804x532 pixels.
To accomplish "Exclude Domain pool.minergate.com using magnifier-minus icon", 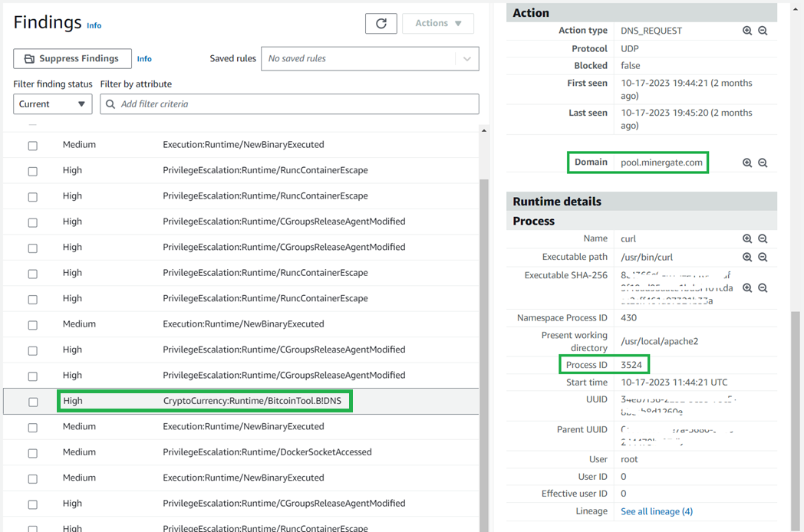I will click(x=763, y=162).
